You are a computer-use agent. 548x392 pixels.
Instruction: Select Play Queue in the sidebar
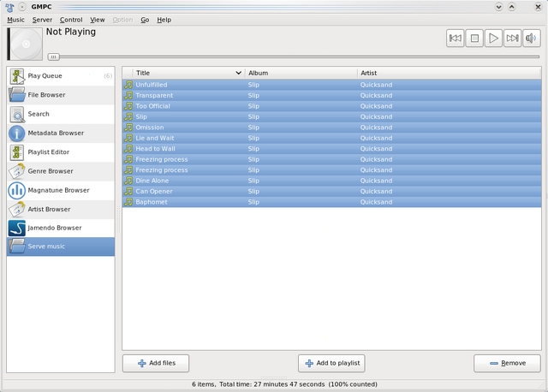click(x=61, y=76)
